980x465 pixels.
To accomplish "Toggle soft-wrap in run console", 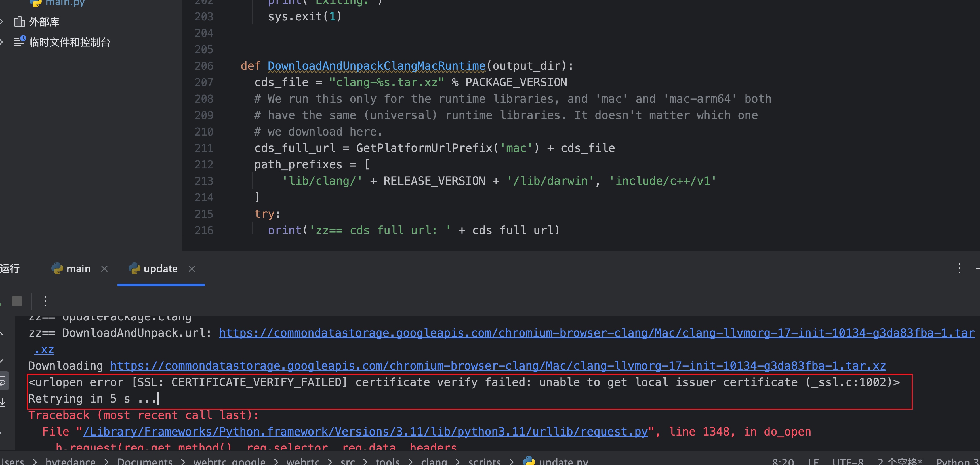I will point(3,381).
